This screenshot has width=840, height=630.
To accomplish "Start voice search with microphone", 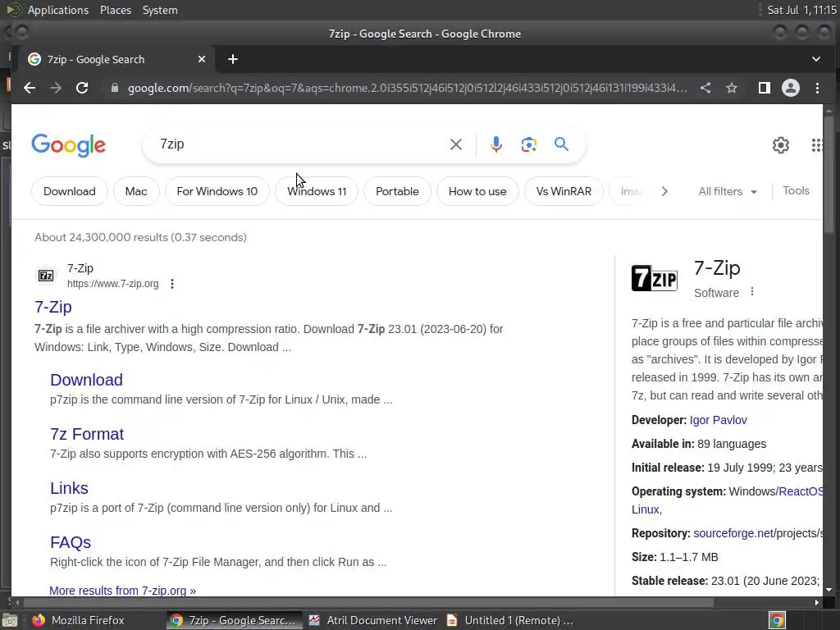I will 496,144.
